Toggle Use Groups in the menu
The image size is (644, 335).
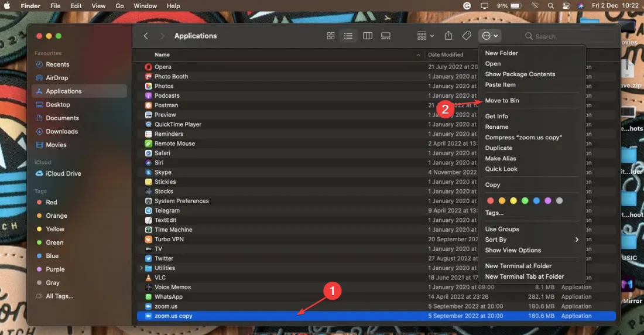click(502, 229)
